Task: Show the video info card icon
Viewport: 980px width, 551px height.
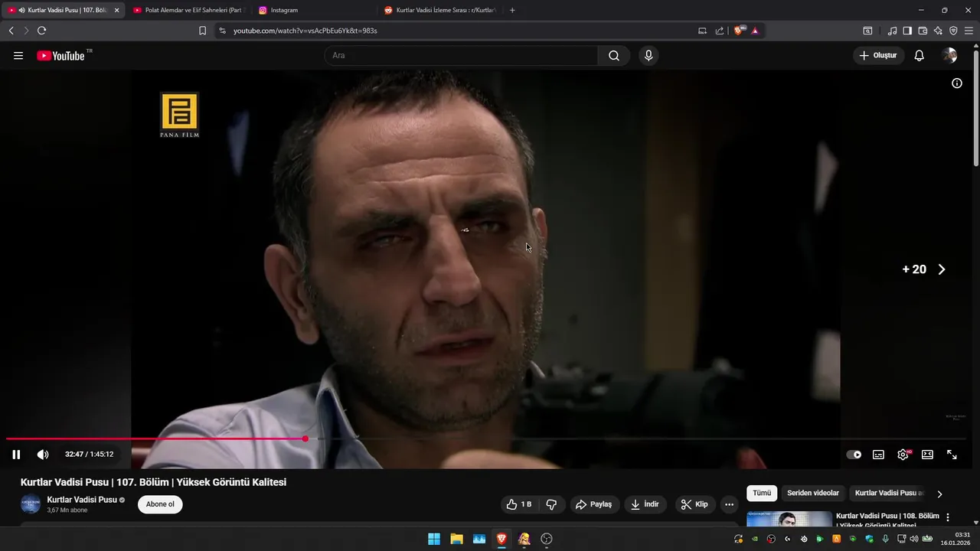Action: coord(957,83)
